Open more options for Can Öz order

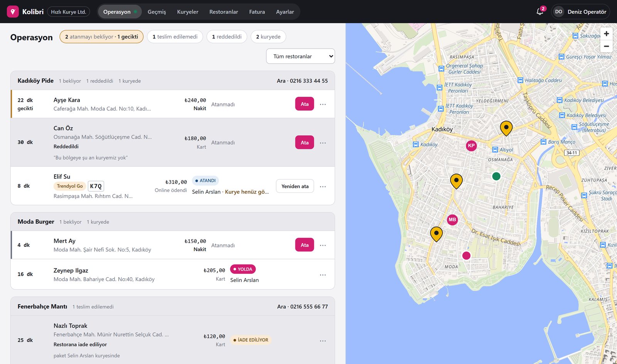tap(323, 143)
